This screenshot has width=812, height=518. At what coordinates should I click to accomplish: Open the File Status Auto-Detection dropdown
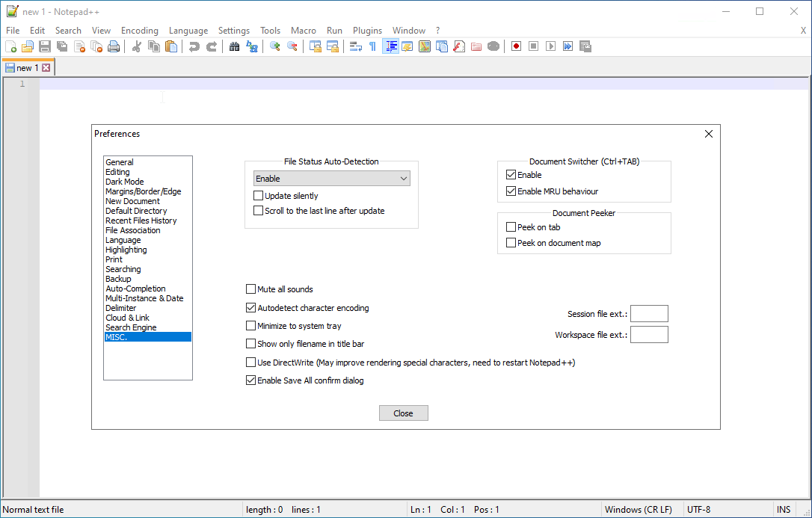[331, 179]
